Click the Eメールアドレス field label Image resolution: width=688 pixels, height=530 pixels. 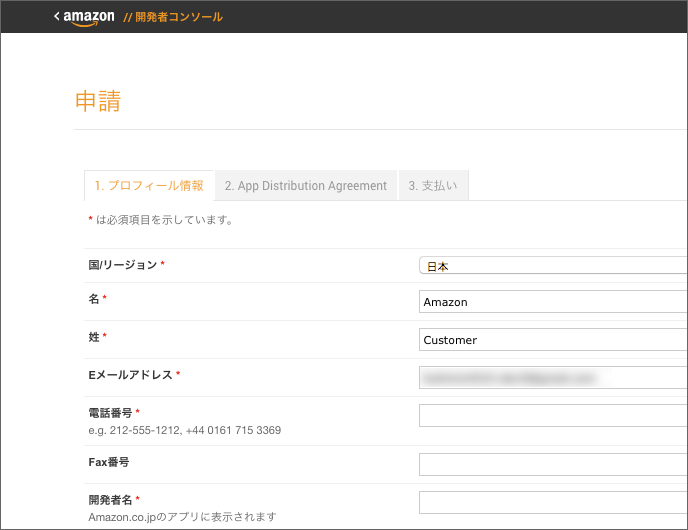click(131, 375)
